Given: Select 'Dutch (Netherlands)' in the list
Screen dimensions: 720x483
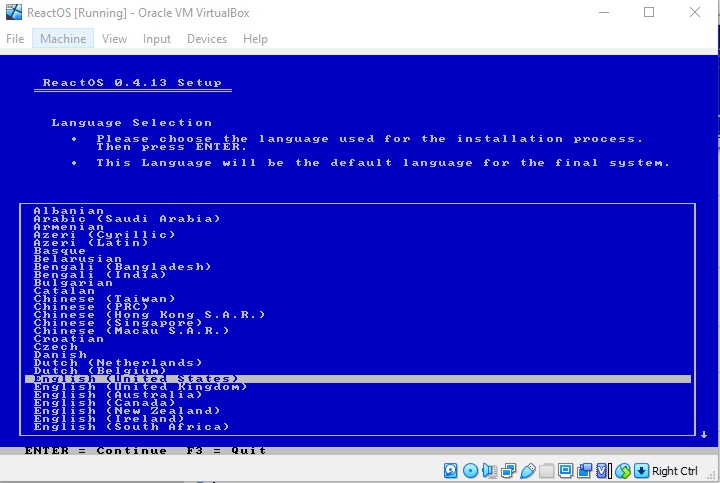Looking at the screenshot, I should pyautogui.click(x=358, y=363).
